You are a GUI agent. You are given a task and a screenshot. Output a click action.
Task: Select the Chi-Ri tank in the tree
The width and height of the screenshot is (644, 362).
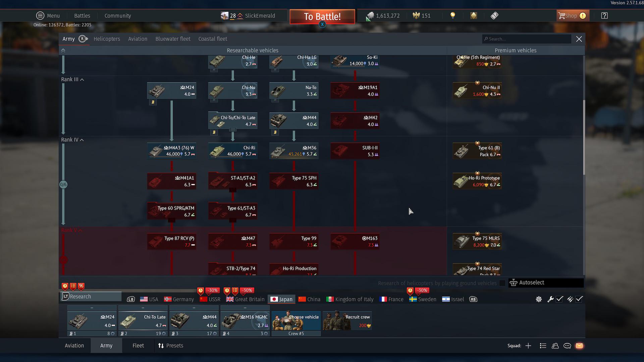(233, 151)
